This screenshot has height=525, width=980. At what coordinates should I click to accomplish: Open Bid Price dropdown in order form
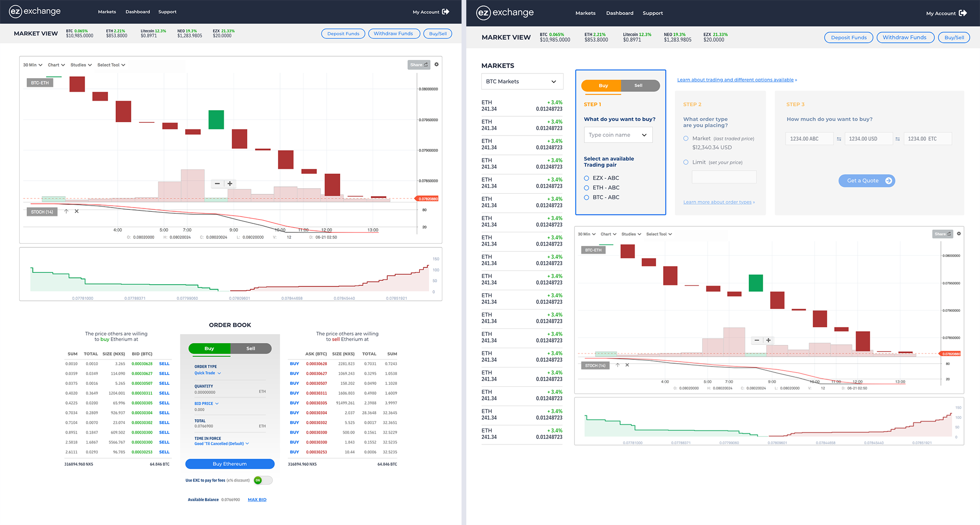(206, 404)
